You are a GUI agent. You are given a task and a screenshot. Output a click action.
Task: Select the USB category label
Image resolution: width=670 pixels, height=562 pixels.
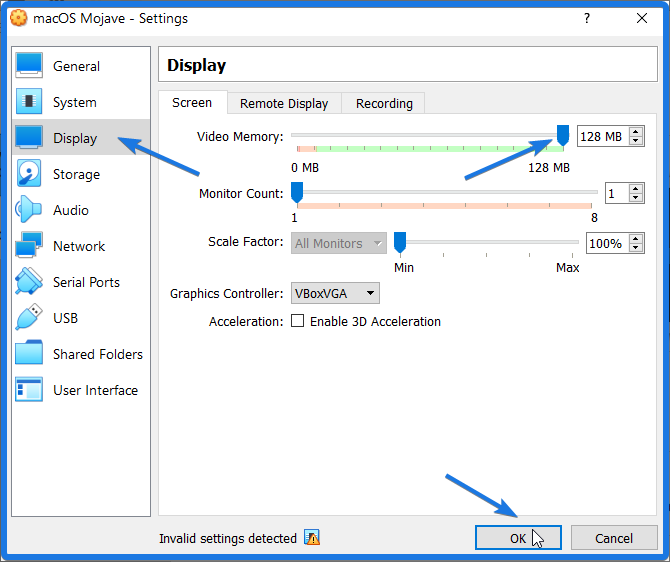pos(65,318)
